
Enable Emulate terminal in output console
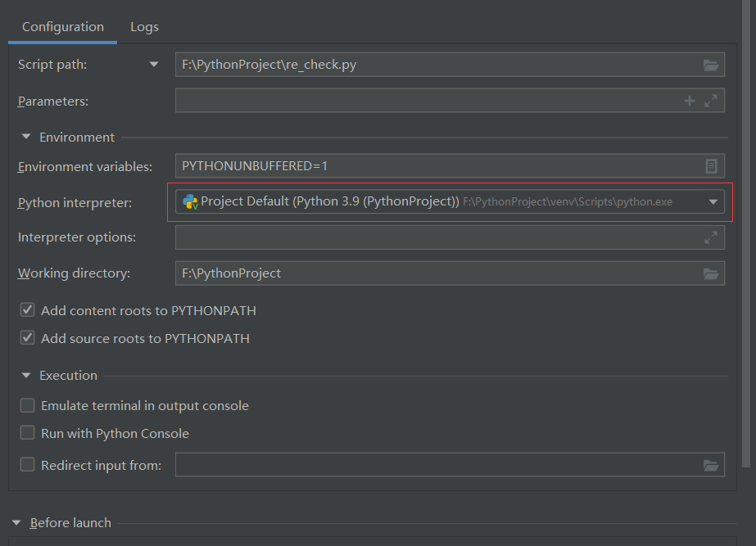point(27,405)
